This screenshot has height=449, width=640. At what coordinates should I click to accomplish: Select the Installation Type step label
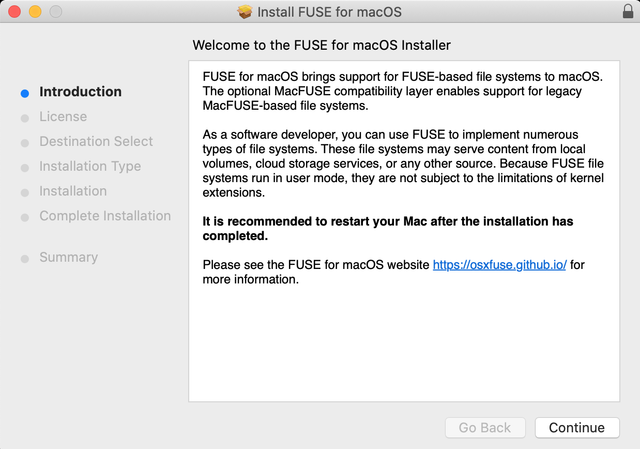click(90, 167)
